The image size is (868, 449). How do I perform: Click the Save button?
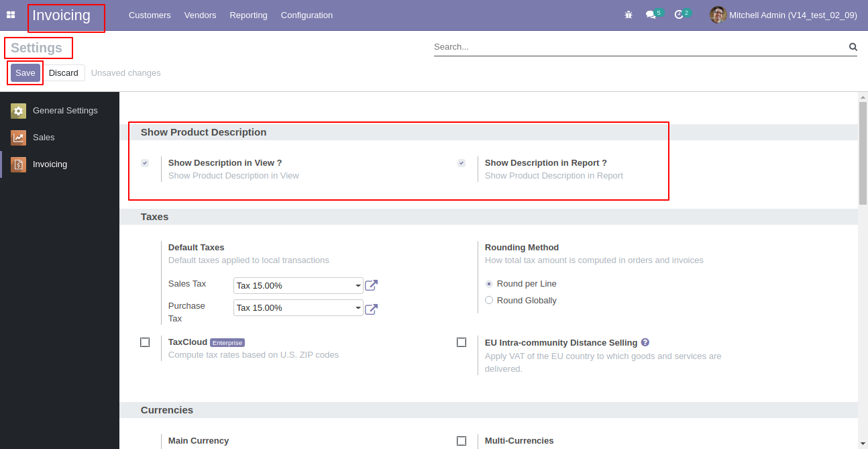point(25,73)
